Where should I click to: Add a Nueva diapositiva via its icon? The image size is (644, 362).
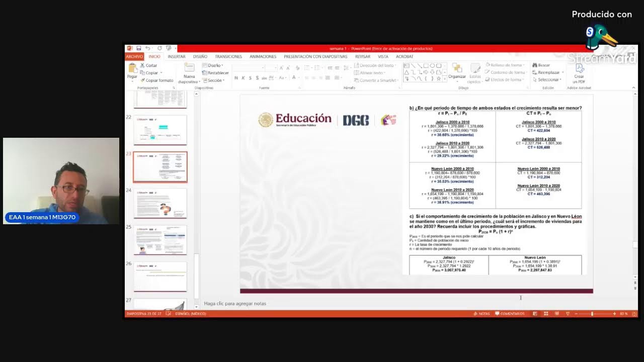tap(189, 67)
